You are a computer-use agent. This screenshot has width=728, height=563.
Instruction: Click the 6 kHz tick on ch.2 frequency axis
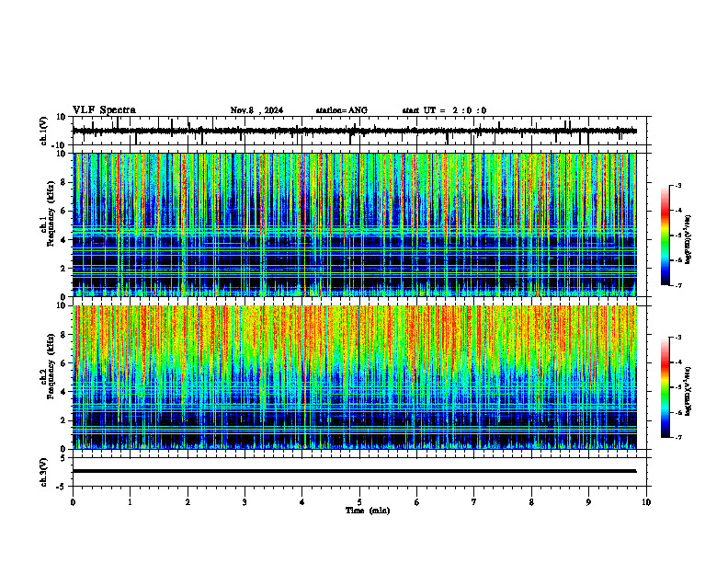63,363
